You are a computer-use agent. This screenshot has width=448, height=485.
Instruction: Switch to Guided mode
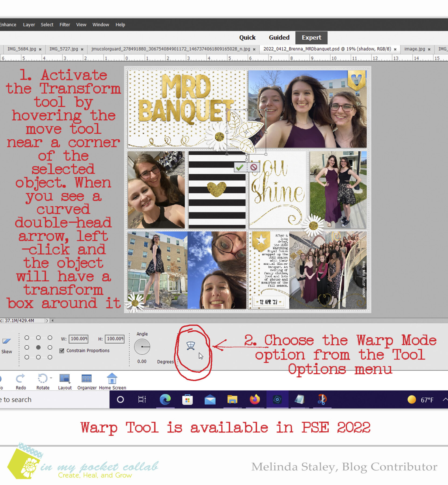point(279,37)
